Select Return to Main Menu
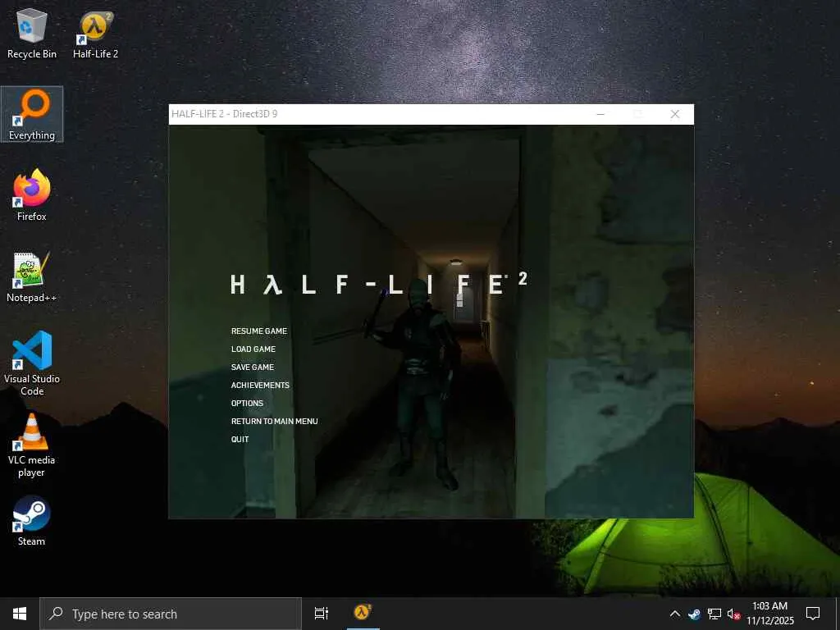 click(x=274, y=421)
